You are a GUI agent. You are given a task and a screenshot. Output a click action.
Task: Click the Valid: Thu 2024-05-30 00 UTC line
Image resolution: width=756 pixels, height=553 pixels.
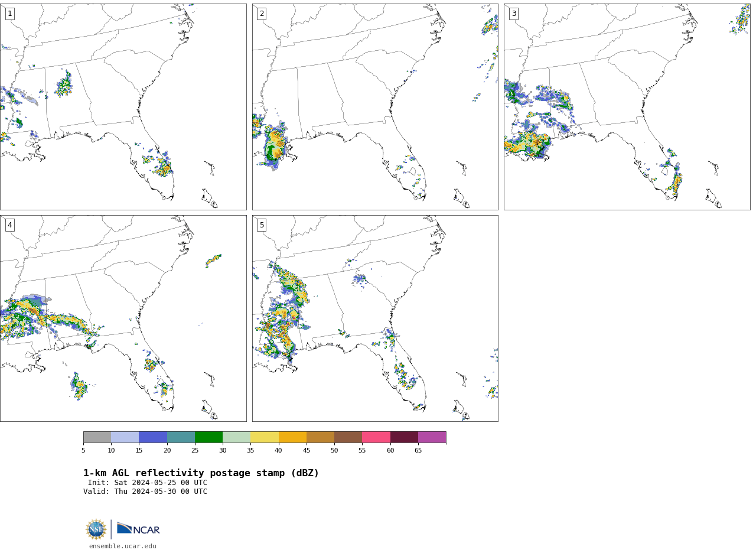pos(145,492)
